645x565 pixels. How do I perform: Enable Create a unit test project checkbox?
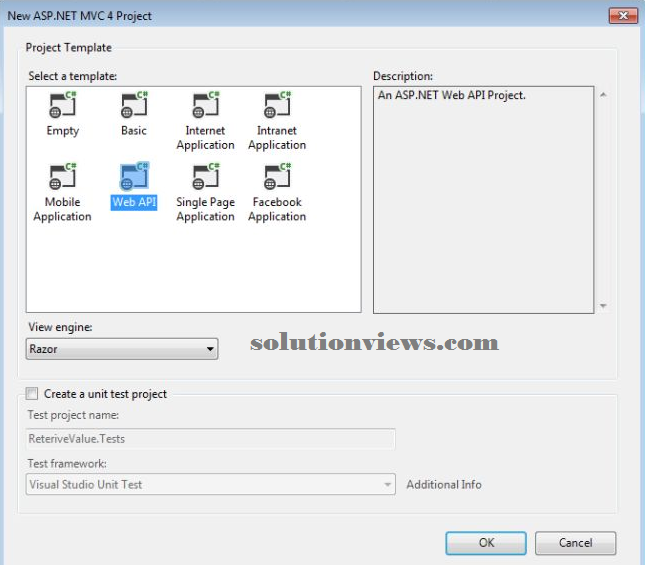click(32, 394)
